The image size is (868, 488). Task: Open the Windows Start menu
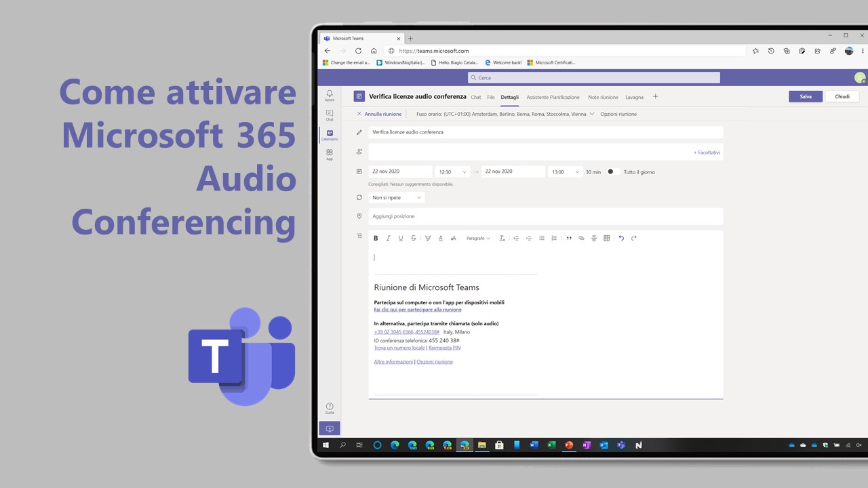pyautogui.click(x=326, y=445)
